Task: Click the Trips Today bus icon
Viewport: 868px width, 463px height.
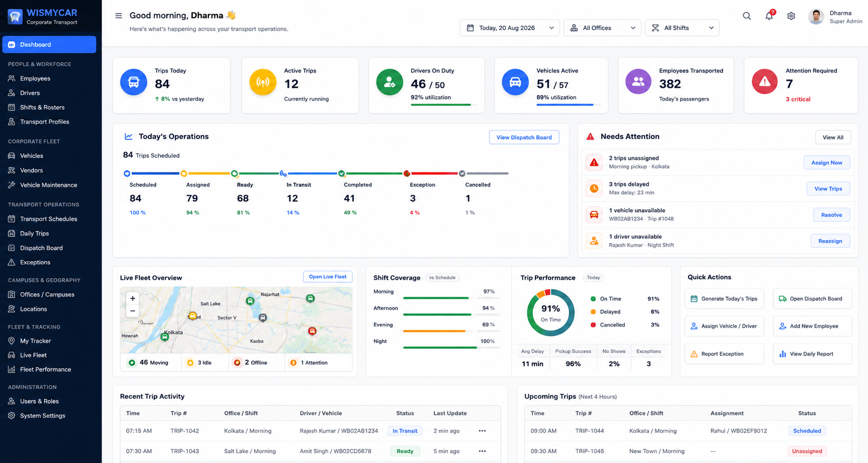Action: point(133,82)
